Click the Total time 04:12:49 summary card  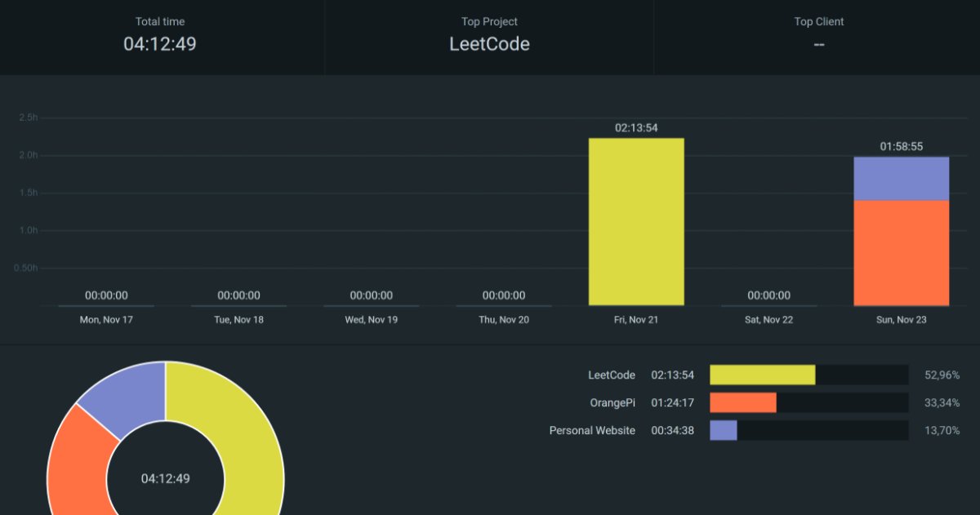(x=160, y=36)
